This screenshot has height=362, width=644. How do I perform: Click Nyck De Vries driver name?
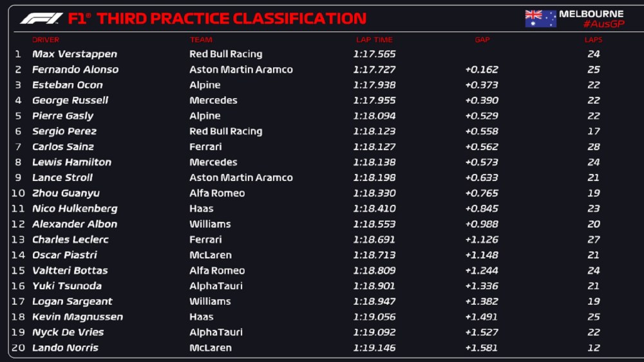[68, 332]
